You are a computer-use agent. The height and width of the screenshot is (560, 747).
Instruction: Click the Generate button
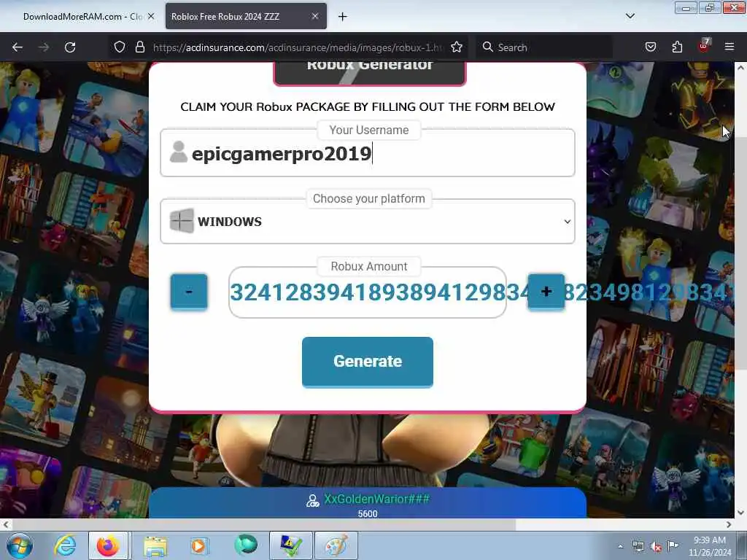(368, 362)
